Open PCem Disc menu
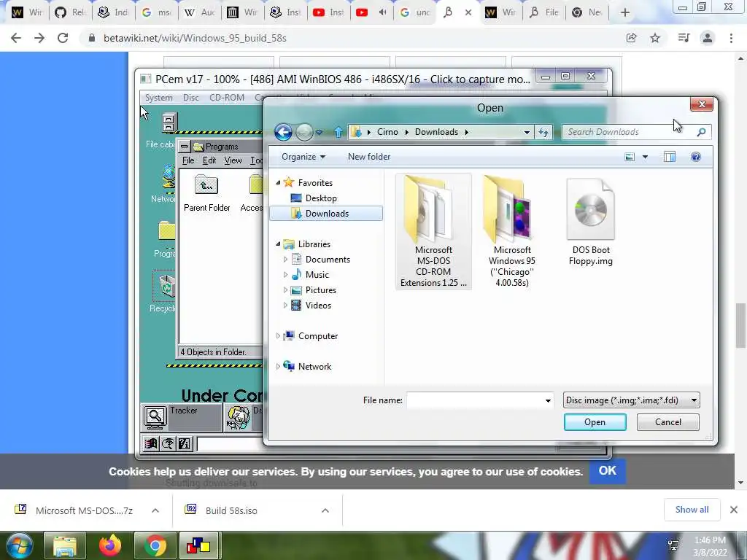The height and width of the screenshot is (560, 747). [190, 98]
